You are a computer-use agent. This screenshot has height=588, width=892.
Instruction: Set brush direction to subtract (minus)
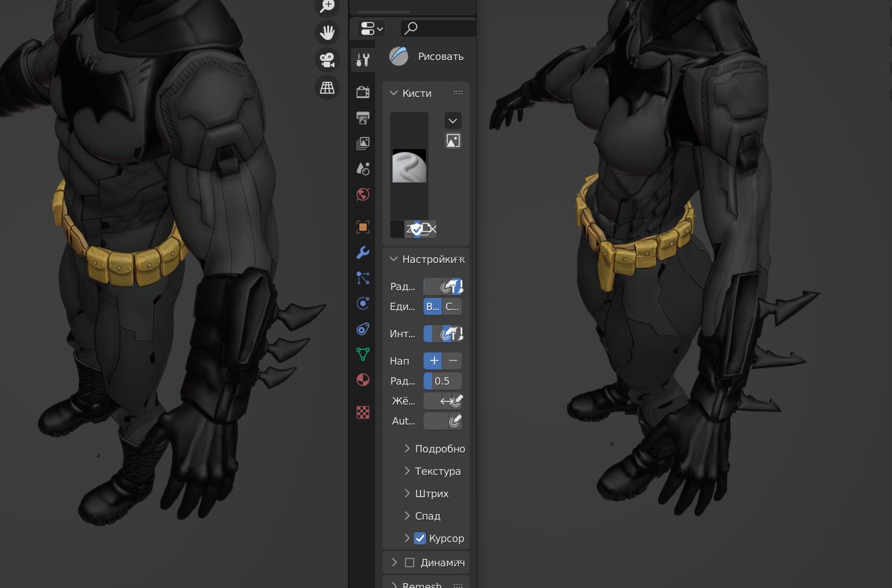coord(453,361)
